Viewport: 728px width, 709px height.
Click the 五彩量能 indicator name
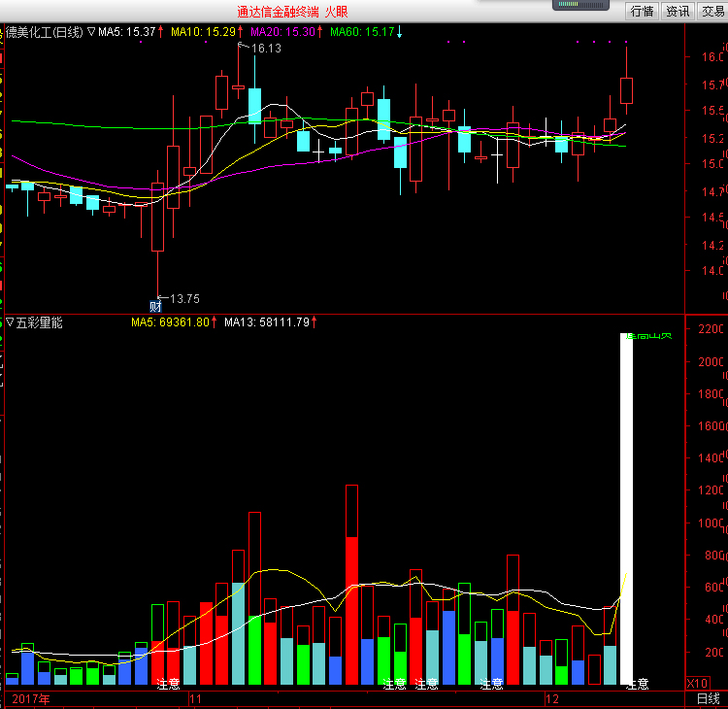39,322
